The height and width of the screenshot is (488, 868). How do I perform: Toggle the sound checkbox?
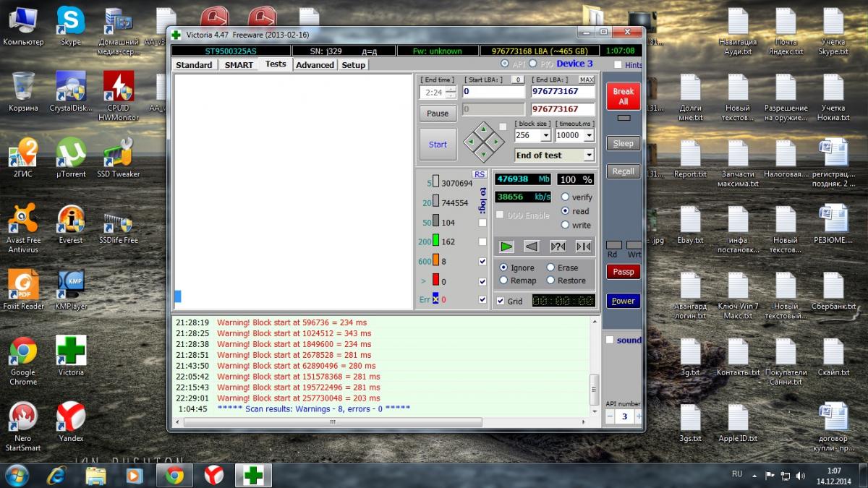pyautogui.click(x=610, y=340)
